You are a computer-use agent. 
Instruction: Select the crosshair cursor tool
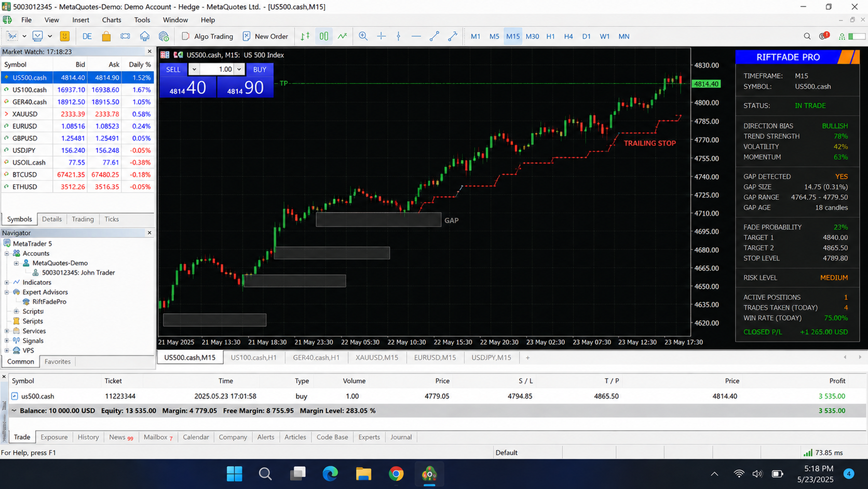pyautogui.click(x=381, y=36)
